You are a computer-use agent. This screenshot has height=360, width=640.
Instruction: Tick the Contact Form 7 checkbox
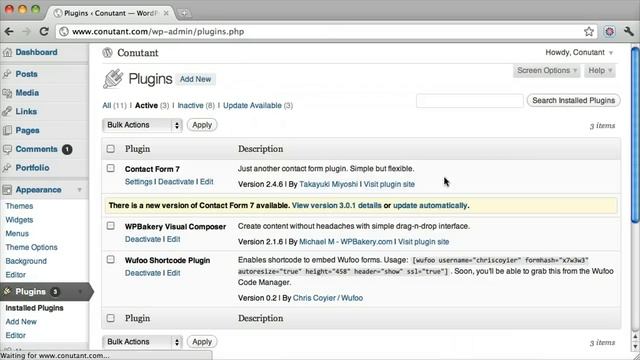coord(111,168)
